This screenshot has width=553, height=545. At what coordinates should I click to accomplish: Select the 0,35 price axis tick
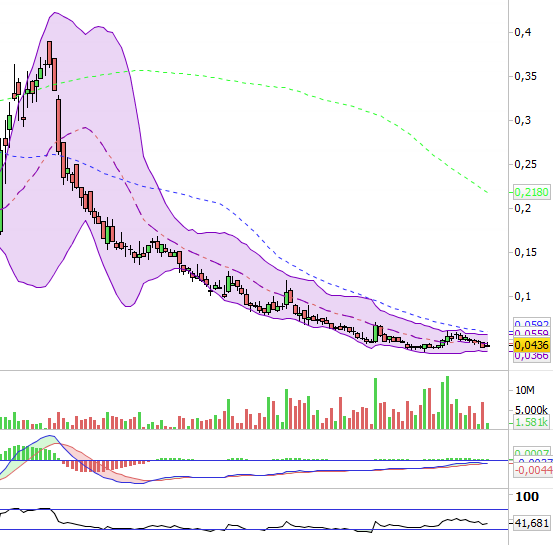tap(525, 76)
